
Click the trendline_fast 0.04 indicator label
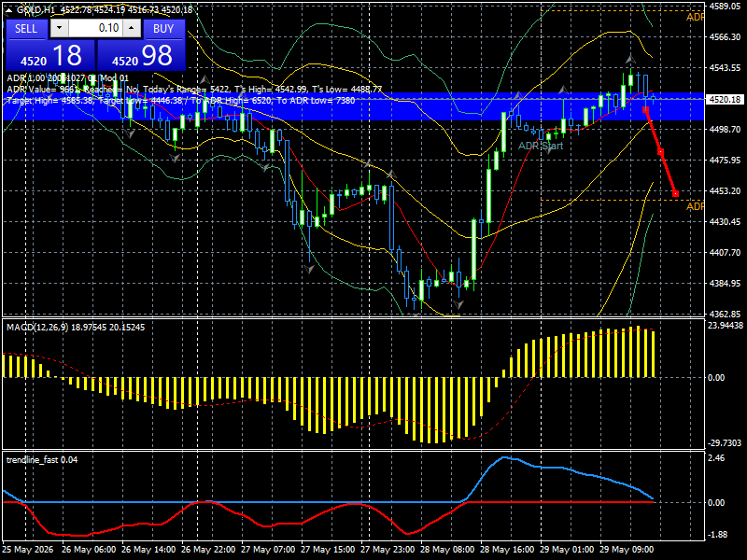(x=42, y=460)
